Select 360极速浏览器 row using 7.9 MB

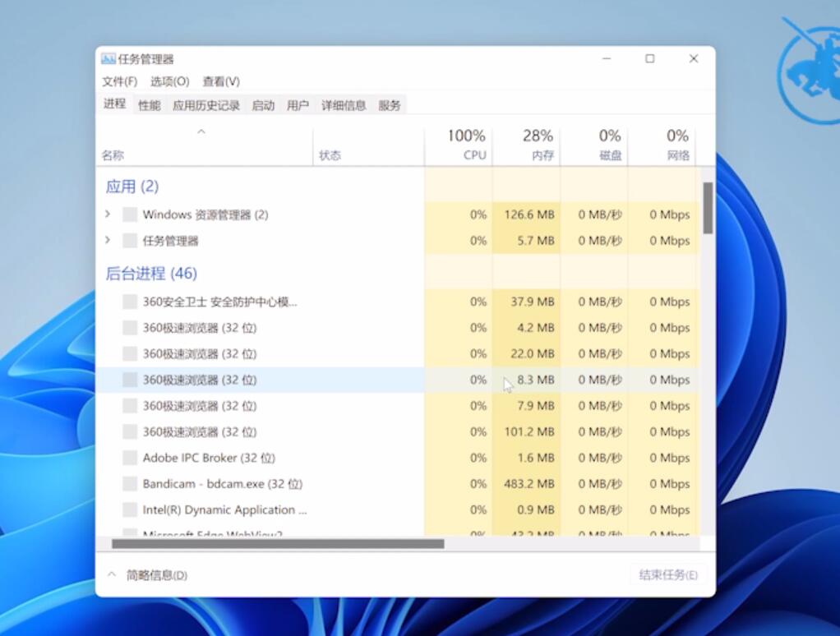[x=398, y=406]
